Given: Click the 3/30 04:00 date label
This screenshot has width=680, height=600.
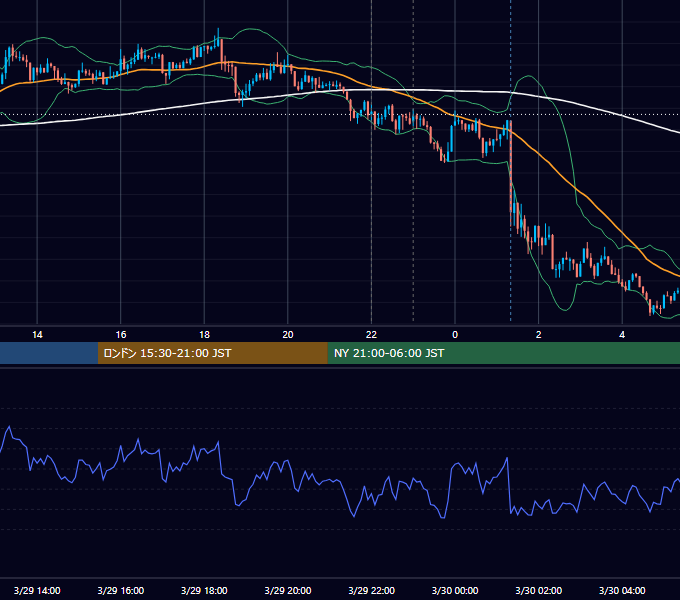Looking at the screenshot, I should point(622,590).
